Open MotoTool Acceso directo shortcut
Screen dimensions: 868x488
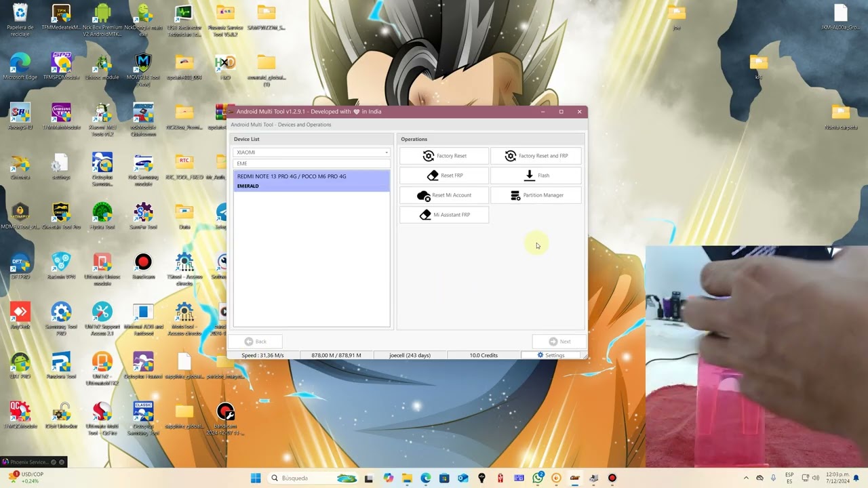(184, 320)
